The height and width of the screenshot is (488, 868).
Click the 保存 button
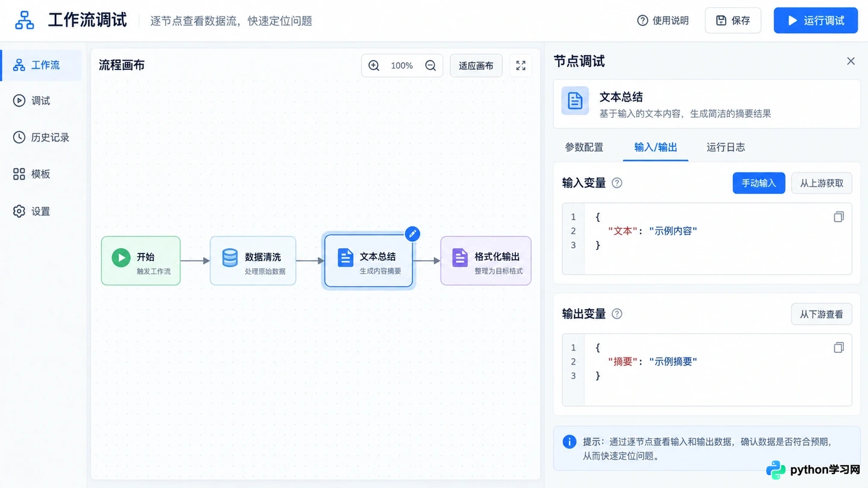pyautogui.click(x=733, y=20)
